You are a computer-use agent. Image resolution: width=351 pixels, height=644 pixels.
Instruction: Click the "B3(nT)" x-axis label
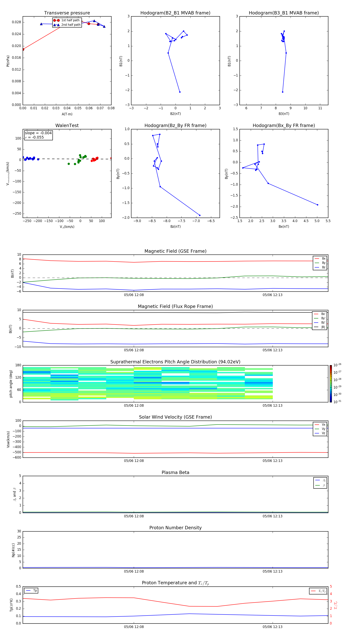(x=284, y=114)
